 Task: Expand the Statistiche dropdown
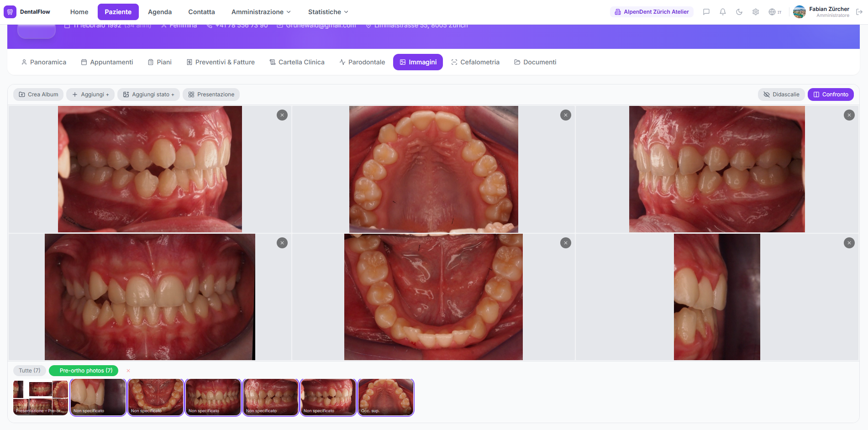[328, 12]
